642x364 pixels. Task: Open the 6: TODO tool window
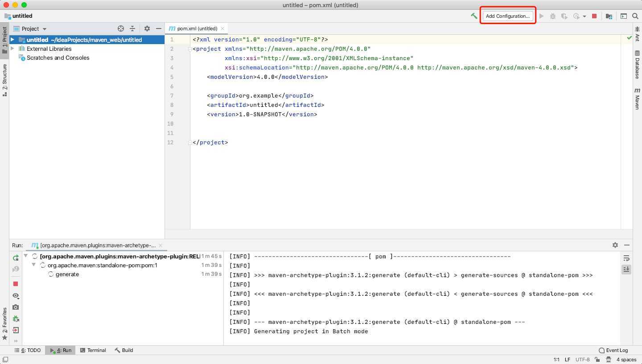coord(28,350)
